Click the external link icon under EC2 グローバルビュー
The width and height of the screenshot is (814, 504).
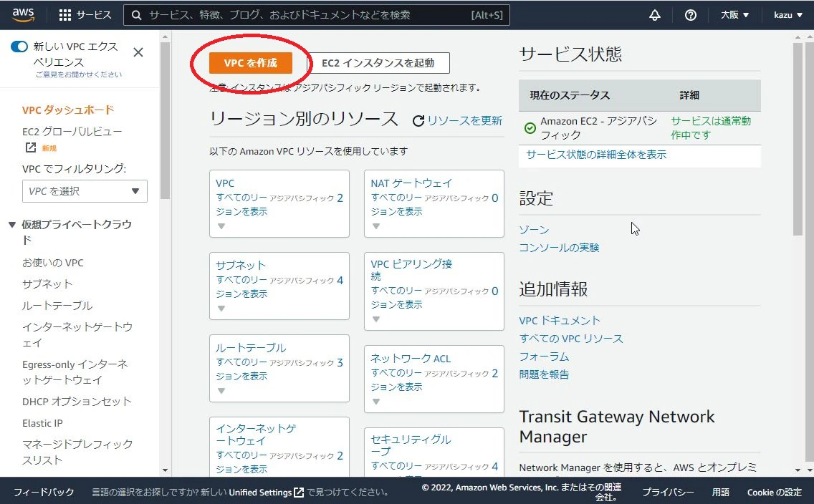31,147
